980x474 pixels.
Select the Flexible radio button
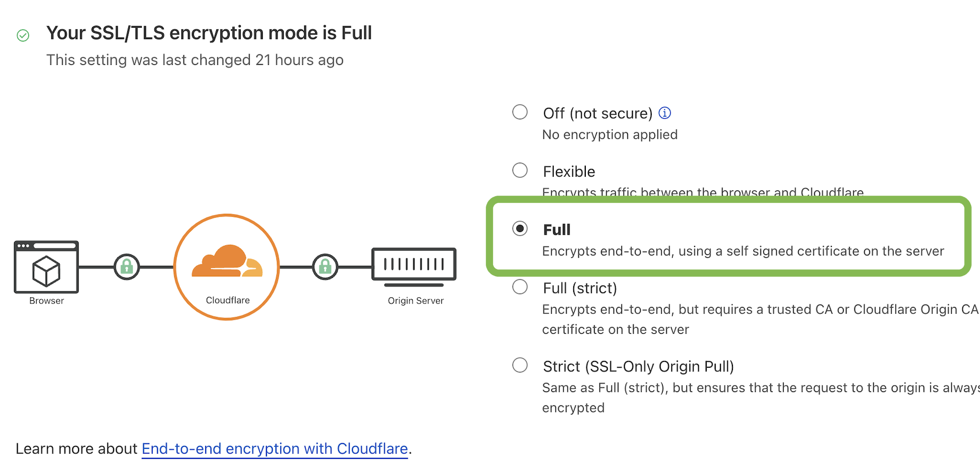click(520, 170)
